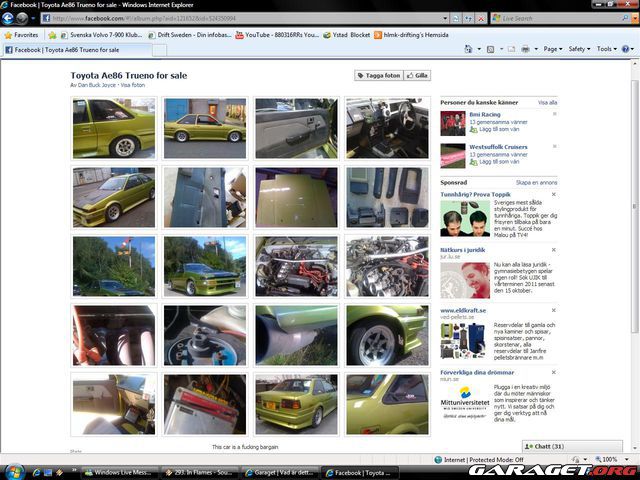Open the rear view green car photo
This screenshot has height=480, width=640.
(296, 404)
